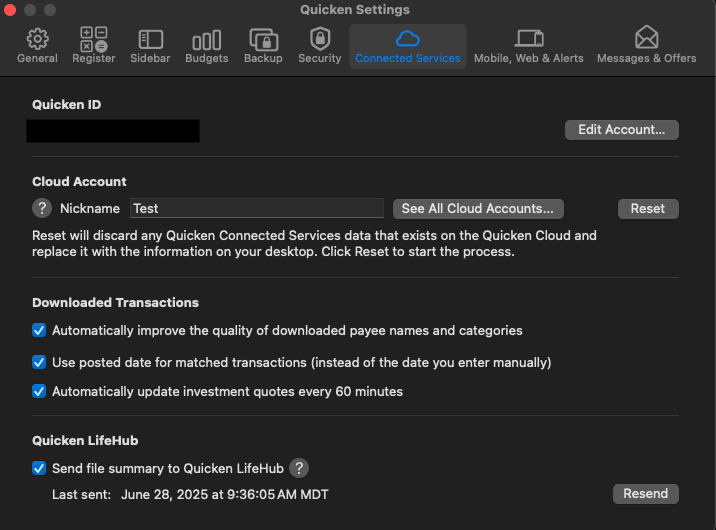
Task: Open the Mobile, Web & Alerts devices icon
Action: (529, 38)
